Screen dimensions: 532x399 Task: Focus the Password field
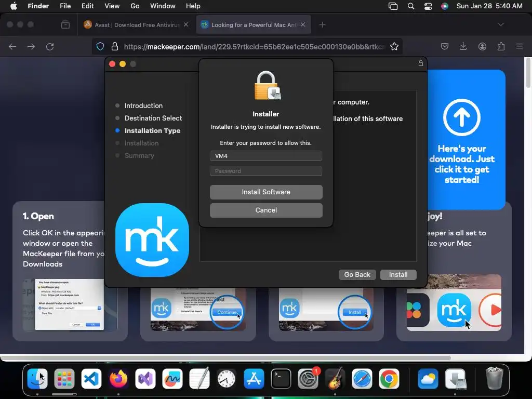[x=266, y=171]
